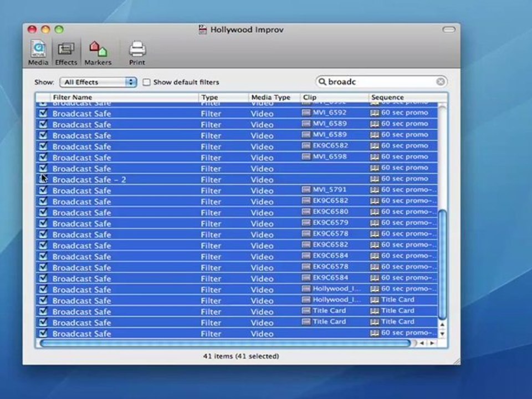Uncheck the filter in the MVI_5791 row
Screen dimensions: 532x399
click(x=43, y=190)
